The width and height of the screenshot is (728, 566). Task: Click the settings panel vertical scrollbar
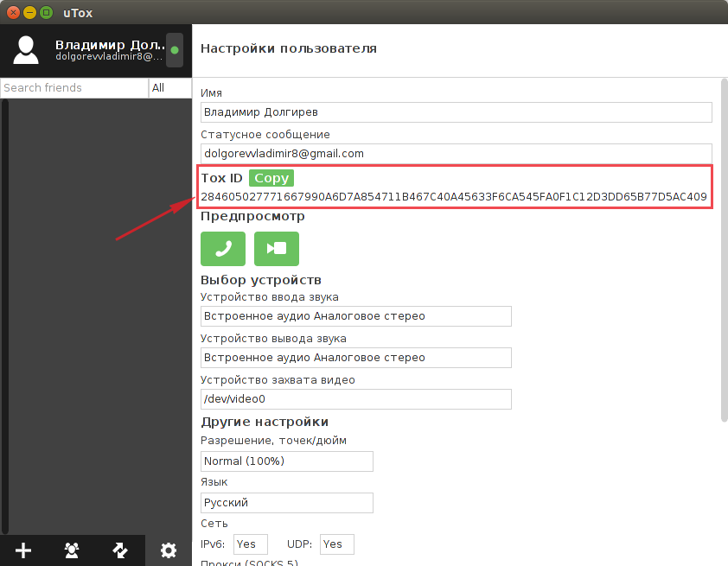724,251
